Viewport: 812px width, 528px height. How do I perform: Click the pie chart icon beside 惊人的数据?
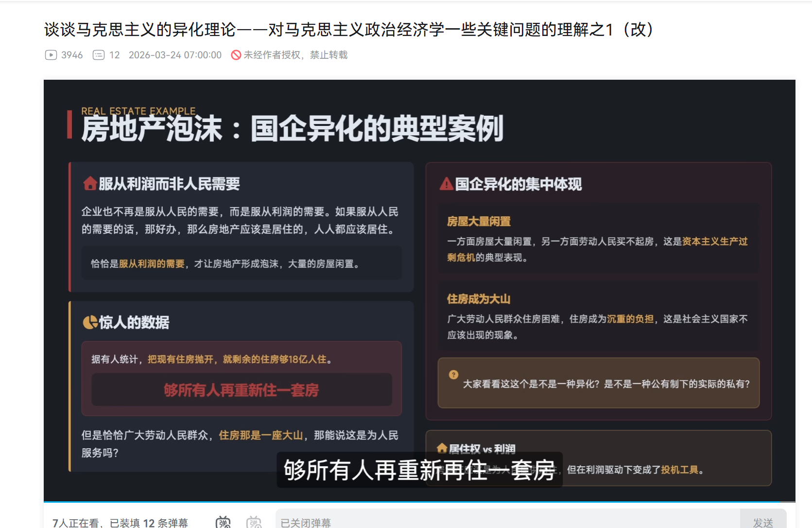point(90,322)
